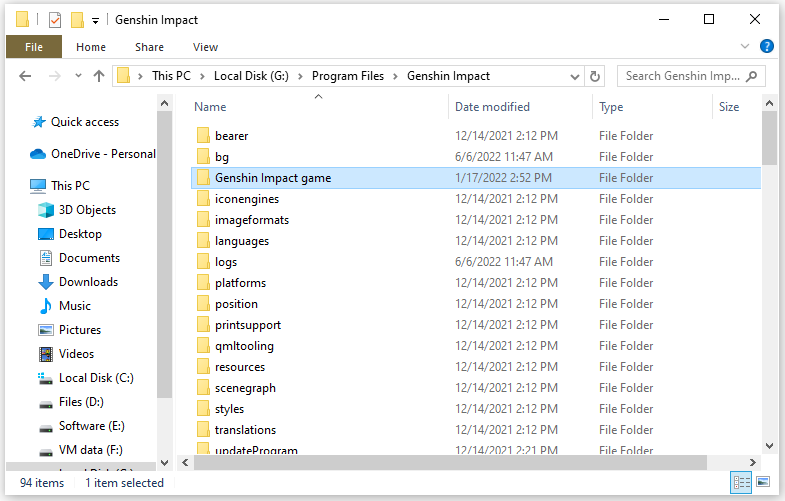Sort by the Size column header
Viewport: 785px width, 501px height.
[729, 107]
